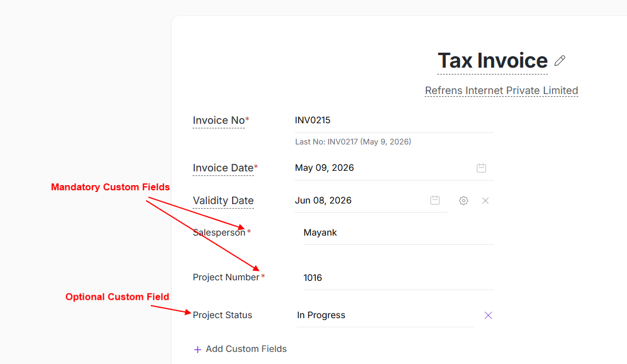This screenshot has width=627, height=364.
Task: Click the Project Number input field
Action: point(398,278)
